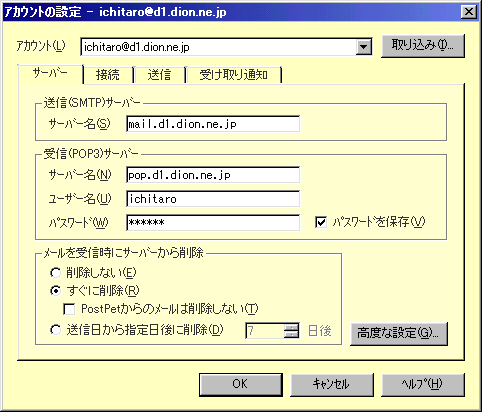Click the SMTP サーバー名 field
This screenshot has height=412, width=482.
213,124
